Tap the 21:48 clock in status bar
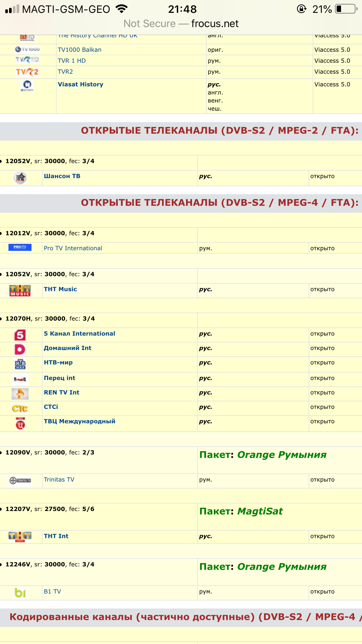362x644 pixels. coord(182,9)
